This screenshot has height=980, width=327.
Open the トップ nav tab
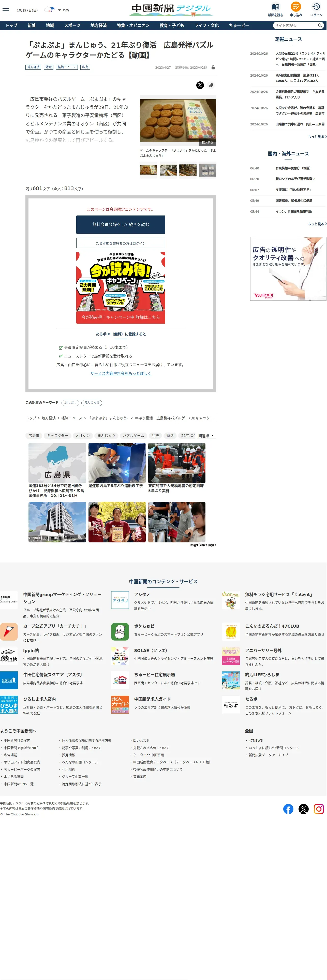point(11,25)
